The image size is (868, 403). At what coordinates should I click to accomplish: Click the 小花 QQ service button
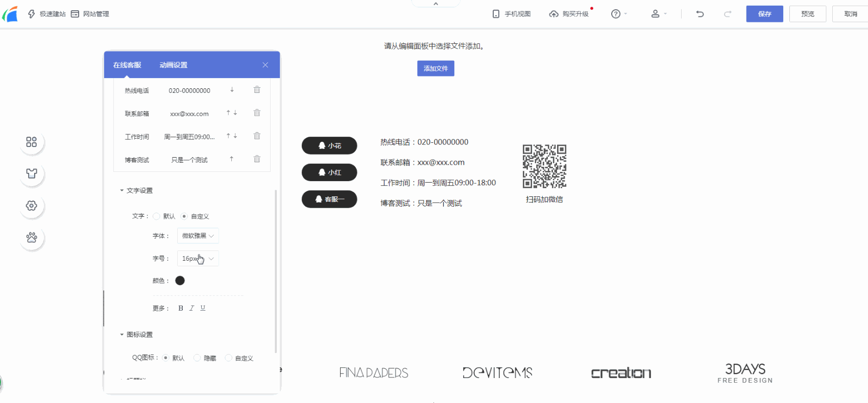[329, 145]
